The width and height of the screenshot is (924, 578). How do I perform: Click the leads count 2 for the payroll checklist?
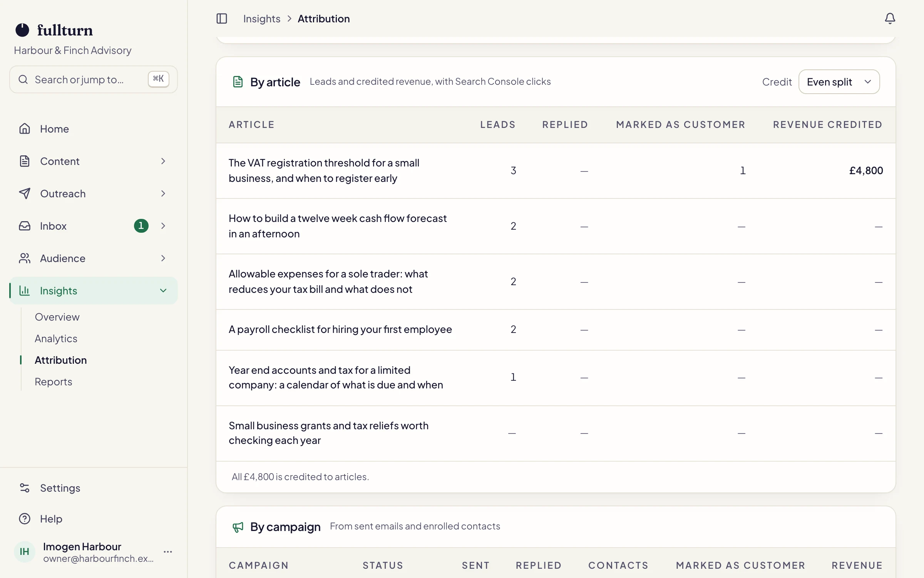(513, 329)
